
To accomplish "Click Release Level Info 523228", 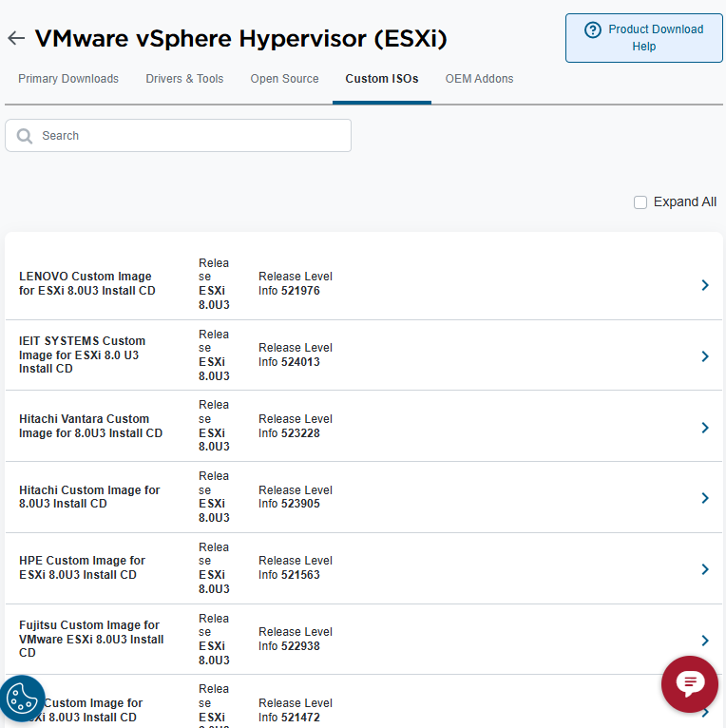I will (x=296, y=426).
